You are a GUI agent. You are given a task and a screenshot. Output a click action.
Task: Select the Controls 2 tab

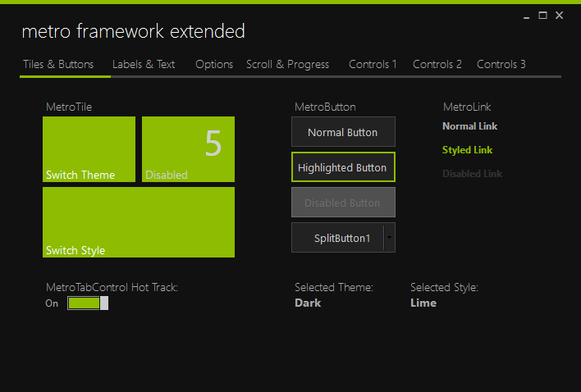click(437, 65)
